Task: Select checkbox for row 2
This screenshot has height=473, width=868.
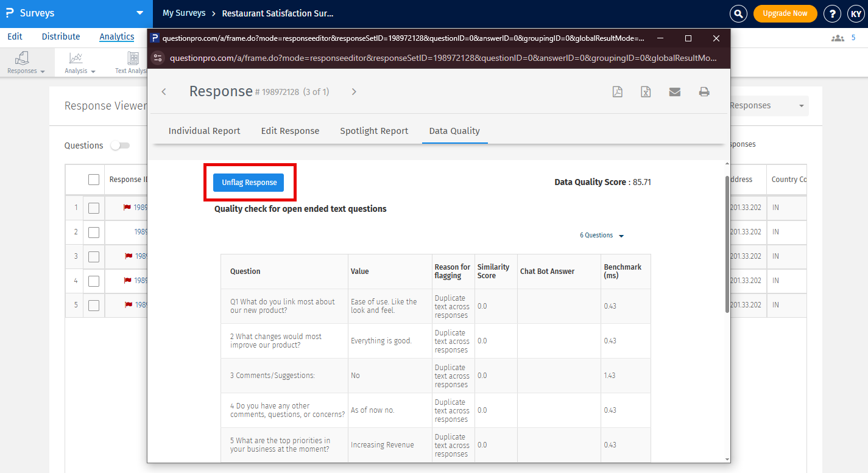Action: point(94,232)
